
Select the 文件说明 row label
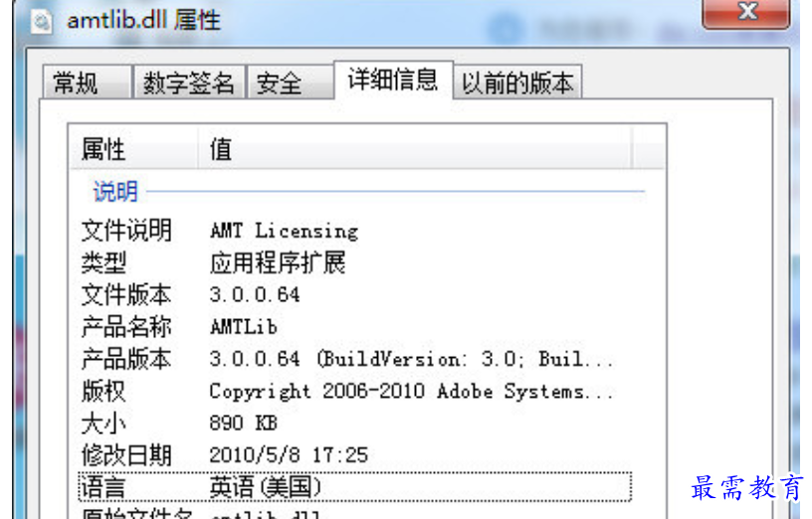tap(126, 231)
